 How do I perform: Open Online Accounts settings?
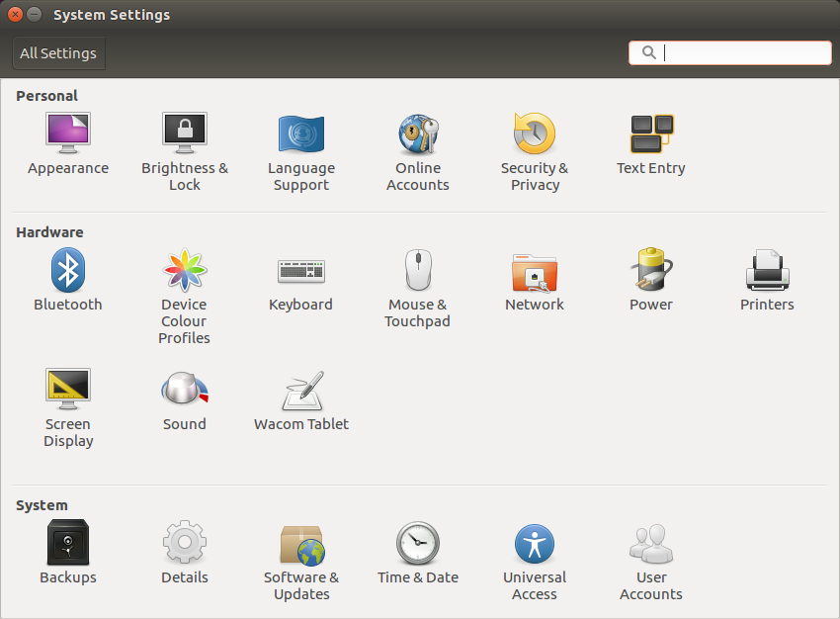[x=418, y=133]
